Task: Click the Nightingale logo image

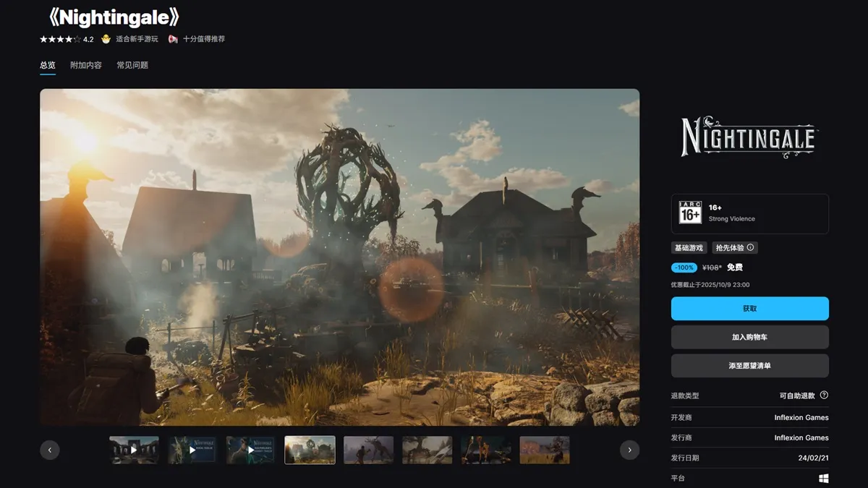Action: point(749,137)
